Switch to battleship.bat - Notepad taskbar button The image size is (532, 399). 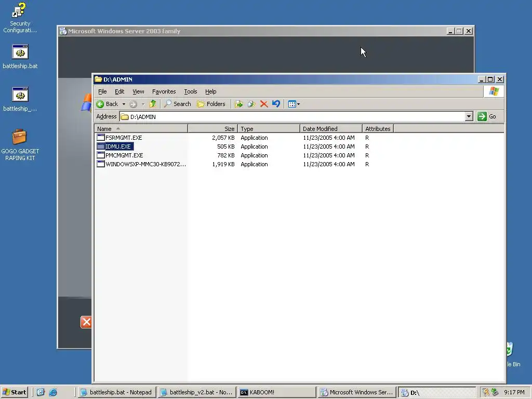pos(117,392)
